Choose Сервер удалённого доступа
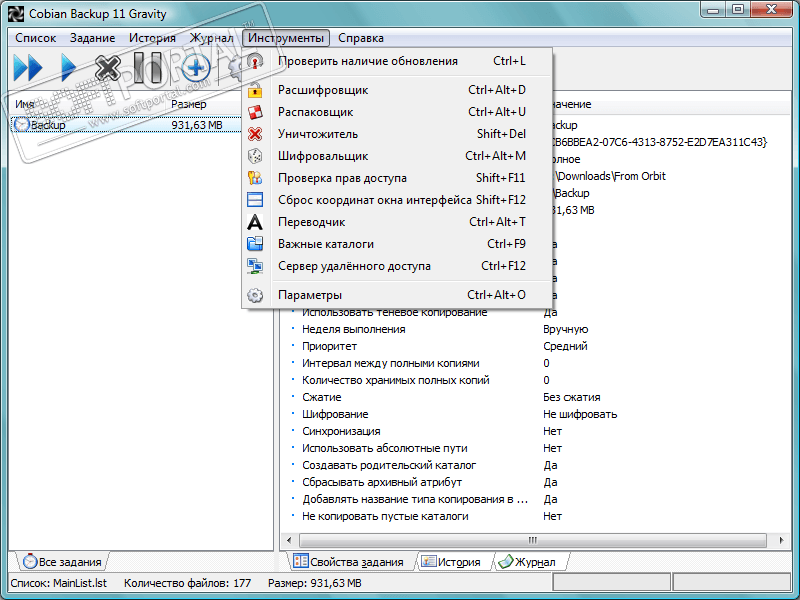800x600 pixels. [x=397, y=266]
